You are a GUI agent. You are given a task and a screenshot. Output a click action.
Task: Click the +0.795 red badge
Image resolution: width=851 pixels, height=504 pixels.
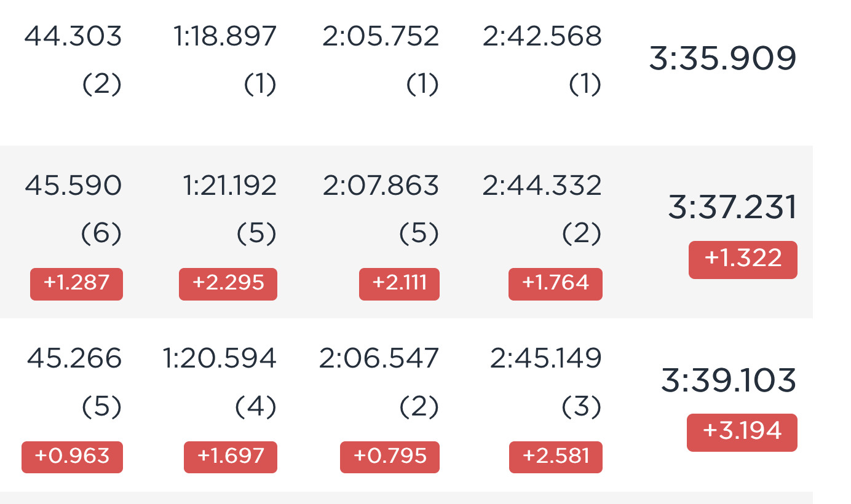tap(390, 457)
